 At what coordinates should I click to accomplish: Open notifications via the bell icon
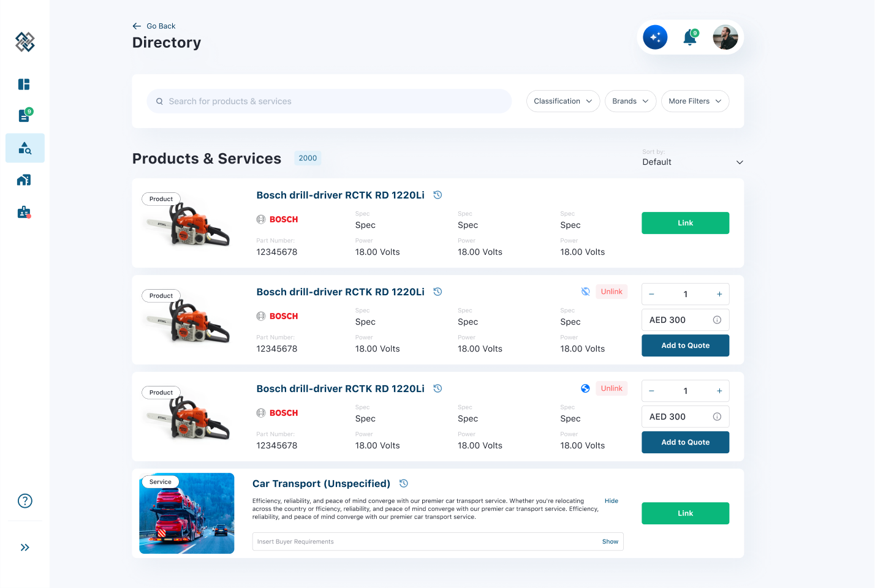coord(690,37)
